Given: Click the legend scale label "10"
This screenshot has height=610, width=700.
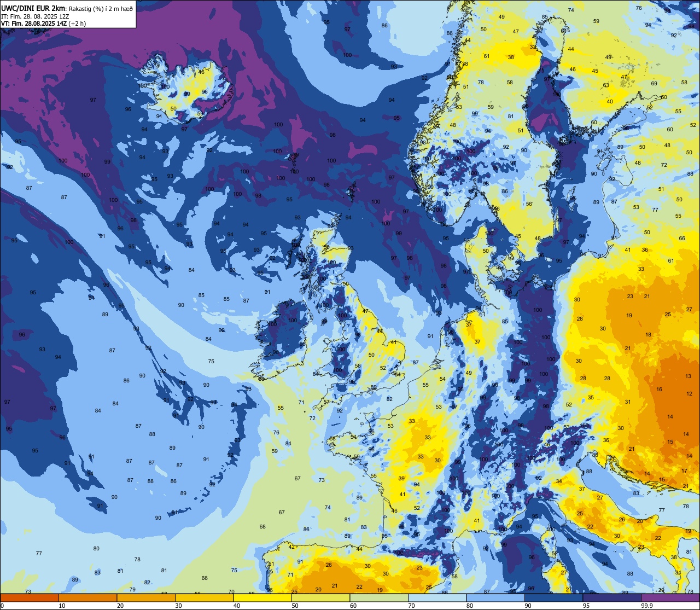Looking at the screenshot, I should 62,606.
